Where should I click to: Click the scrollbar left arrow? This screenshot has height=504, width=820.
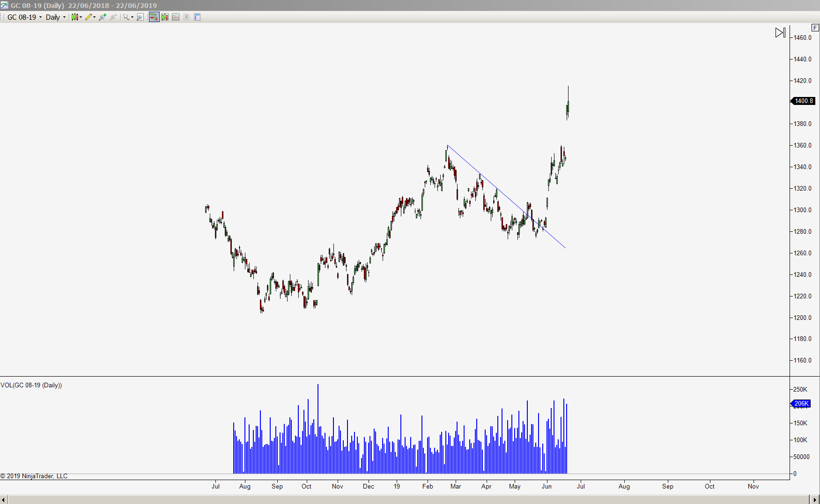[4, 500]
